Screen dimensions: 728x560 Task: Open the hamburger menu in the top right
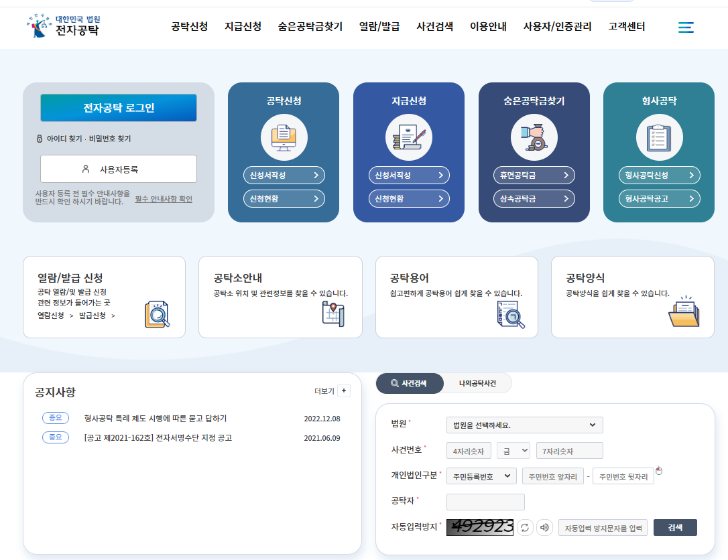tap(686, 27)
